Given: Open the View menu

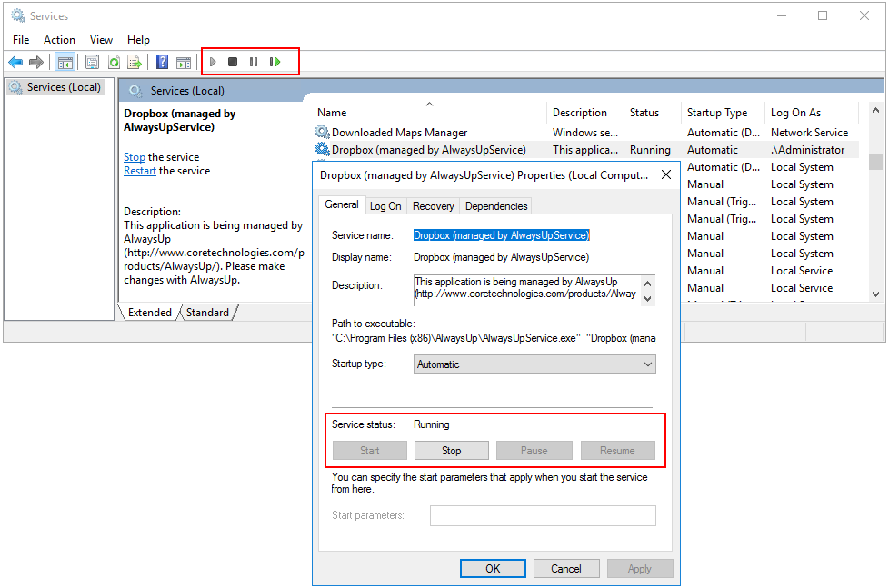Looking at the screenshot, I should [x=101, y=40].
